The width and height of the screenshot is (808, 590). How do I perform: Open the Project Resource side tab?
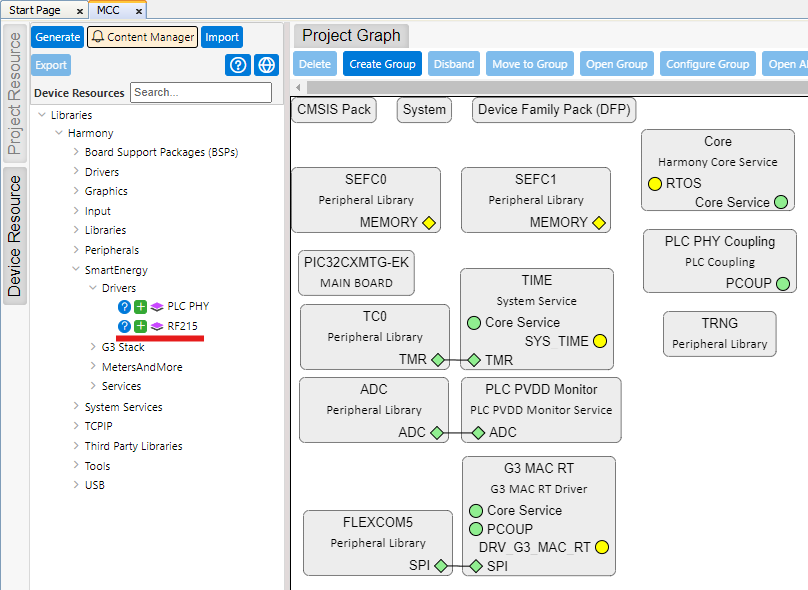point(14,92)
